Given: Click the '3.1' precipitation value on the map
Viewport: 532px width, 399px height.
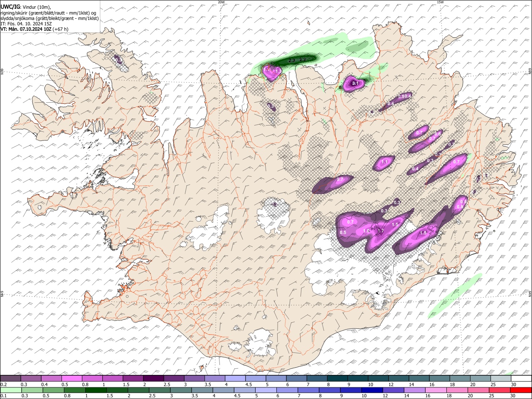Looking at the screenshot, I should coord(355,84).
